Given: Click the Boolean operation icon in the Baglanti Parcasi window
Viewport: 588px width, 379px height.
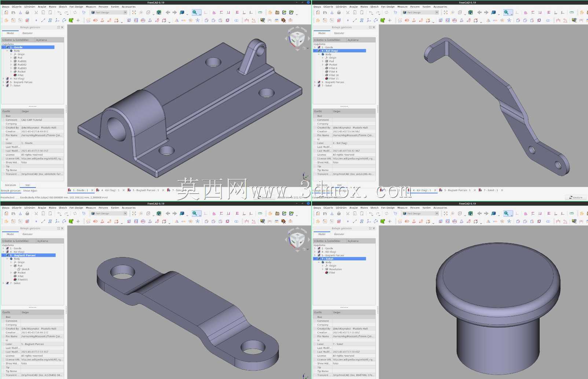Looking at the screenshot, I should tap(236, 221).
